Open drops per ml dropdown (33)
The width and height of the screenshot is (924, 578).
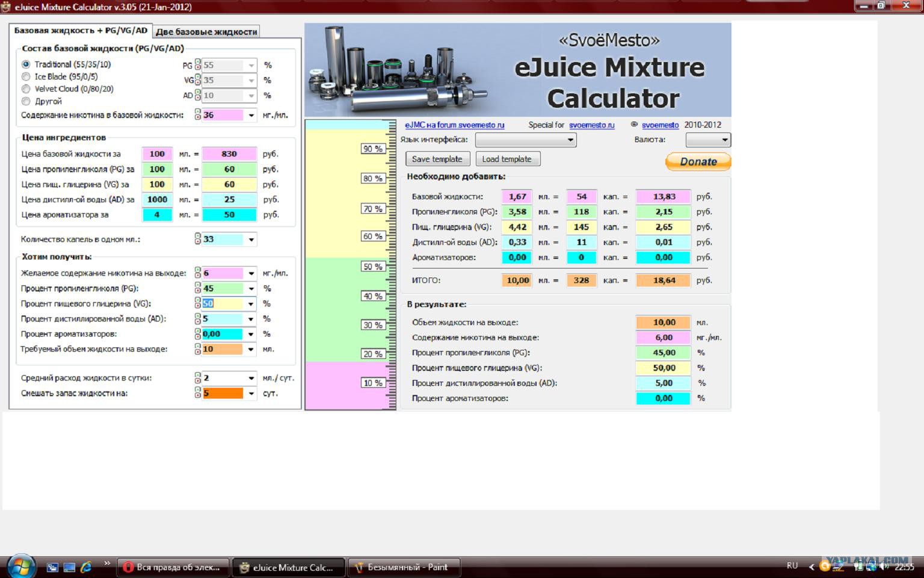coord(251,239)
